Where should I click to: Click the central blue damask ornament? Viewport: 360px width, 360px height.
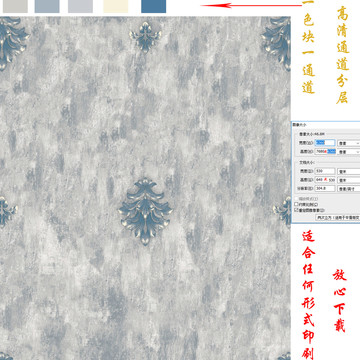(x=145, y=212)
